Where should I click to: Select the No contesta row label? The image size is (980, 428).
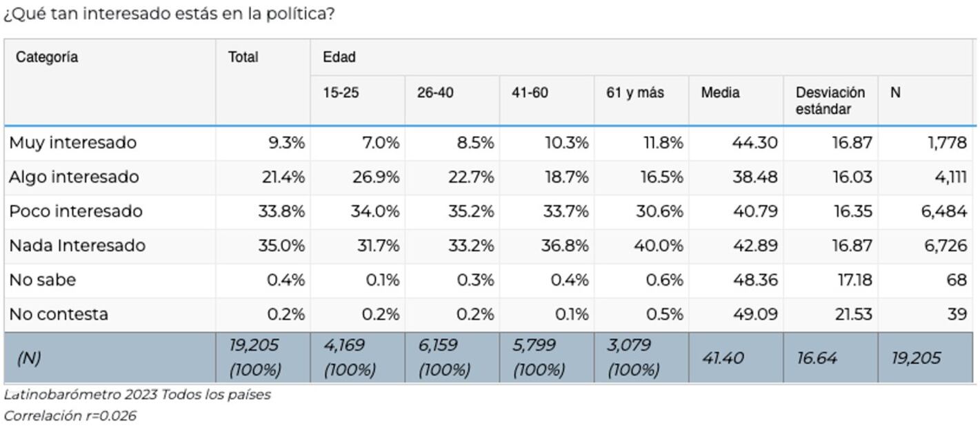point(59,314)
